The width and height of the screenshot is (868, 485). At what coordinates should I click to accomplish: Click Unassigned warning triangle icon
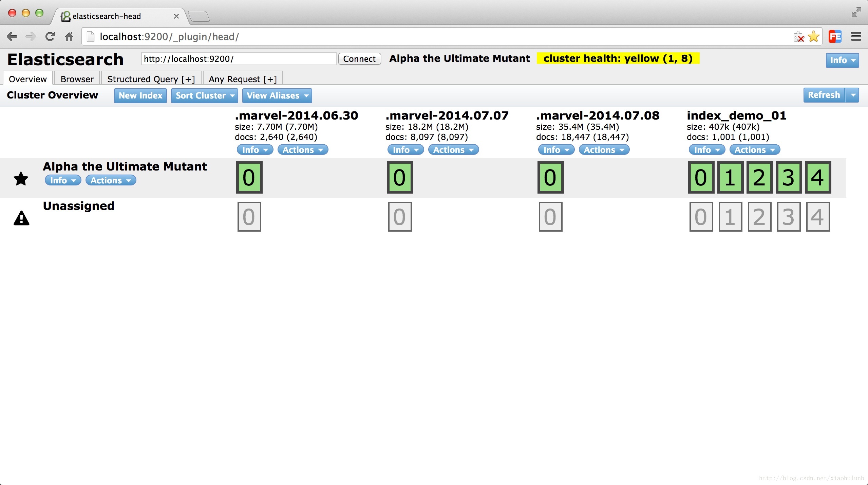[21, 218]
